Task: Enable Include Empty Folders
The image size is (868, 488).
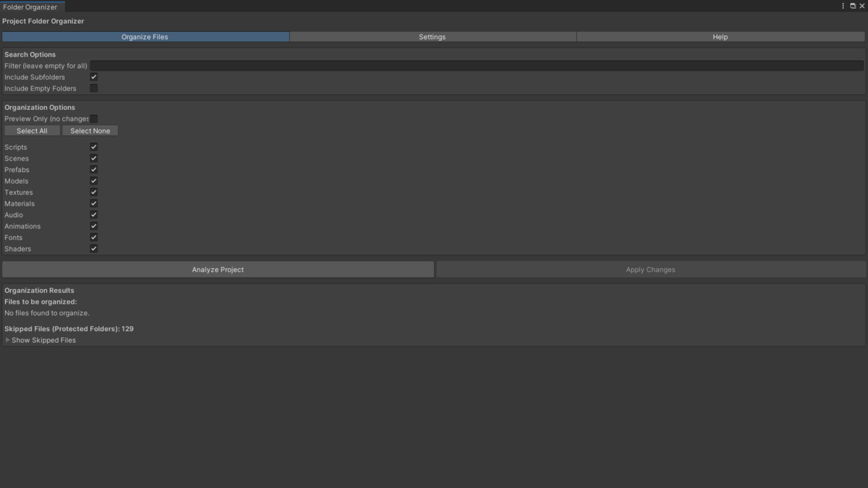Action: (x=93, y=88)
